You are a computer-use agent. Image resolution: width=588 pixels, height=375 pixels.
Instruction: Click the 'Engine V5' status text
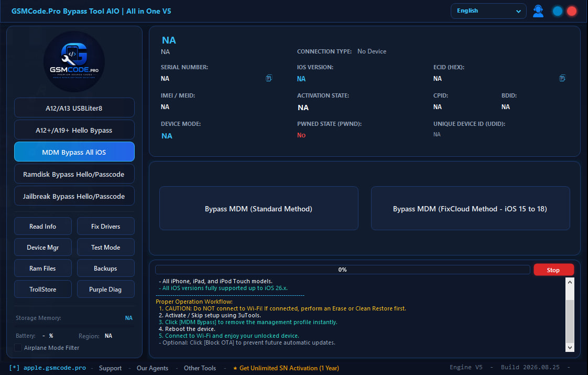coord(466,367)
